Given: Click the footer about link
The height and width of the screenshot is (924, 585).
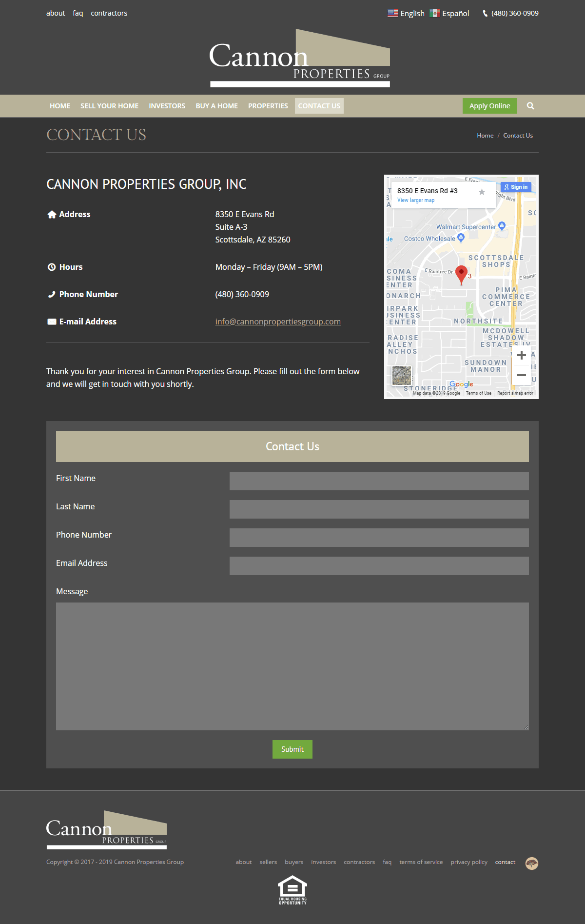Looking at the screenshot, I should pyautogui.click(x=244, y=862).
